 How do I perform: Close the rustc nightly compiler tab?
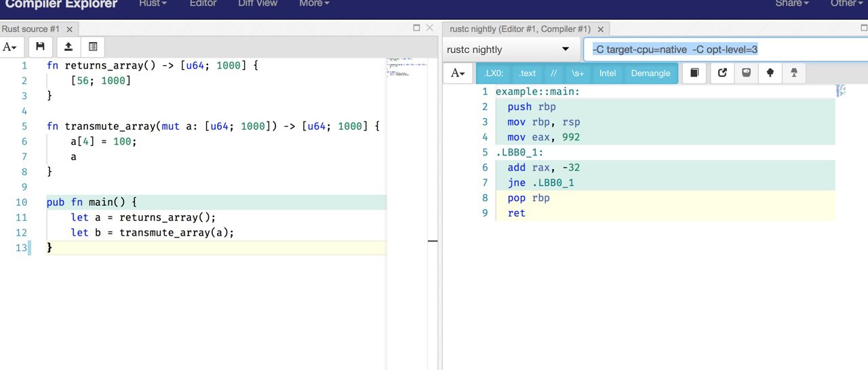[x=601, y=29]
